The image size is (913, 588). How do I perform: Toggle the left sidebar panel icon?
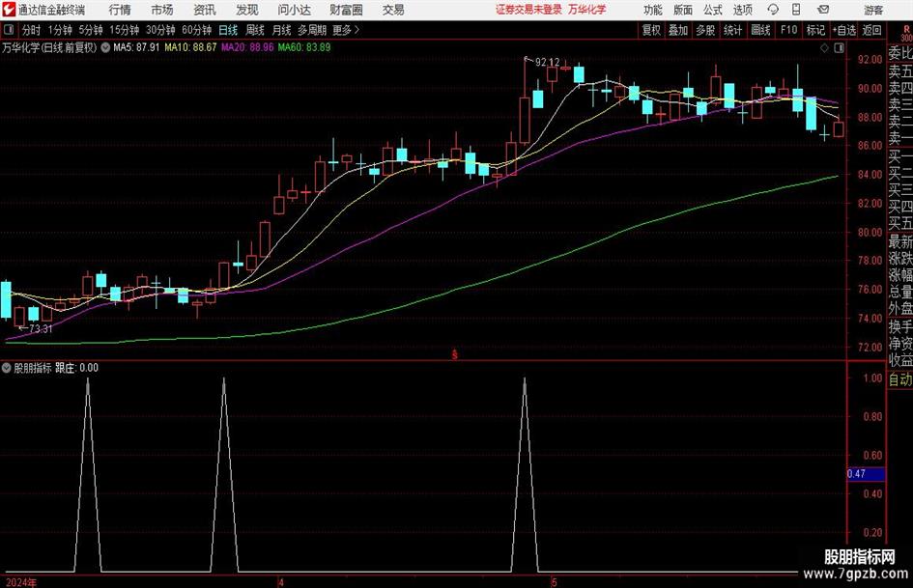coord(9,30)
